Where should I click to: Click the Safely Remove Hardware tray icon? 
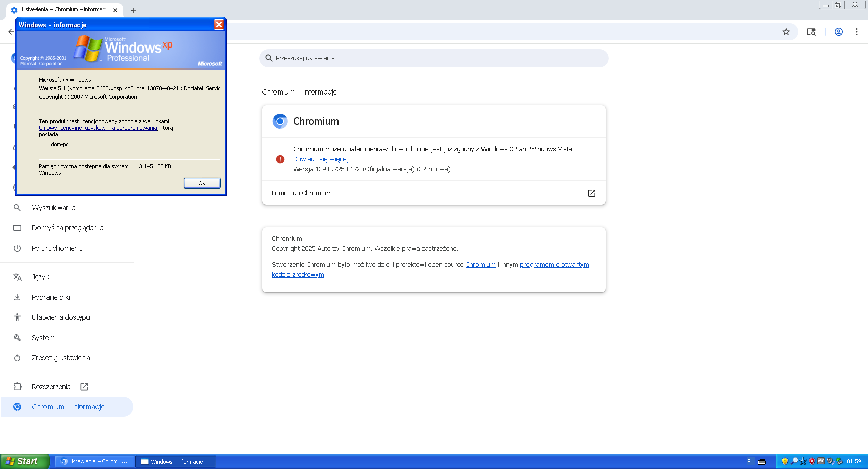pyautogui.click(x=839, y=461)
